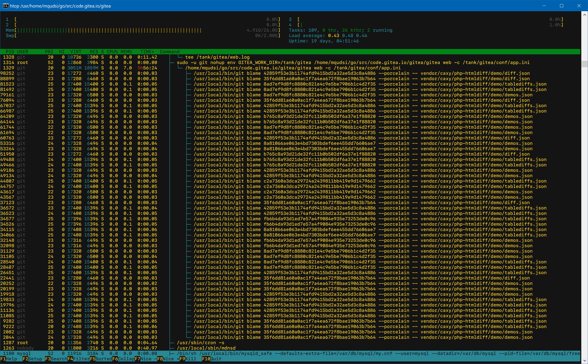Select git blame process PID 22441
Screen dimensions: 588x364
pos(290,278)
